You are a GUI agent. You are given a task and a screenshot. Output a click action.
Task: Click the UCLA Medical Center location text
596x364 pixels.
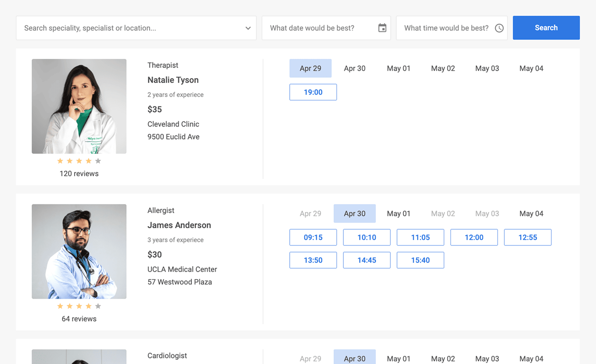[182, 269]
